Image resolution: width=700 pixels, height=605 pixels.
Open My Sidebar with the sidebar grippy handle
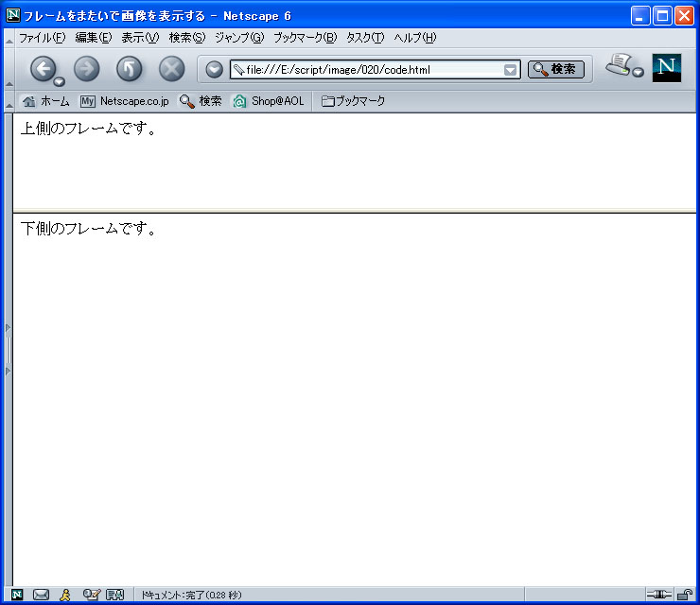[x=8, y=350]
